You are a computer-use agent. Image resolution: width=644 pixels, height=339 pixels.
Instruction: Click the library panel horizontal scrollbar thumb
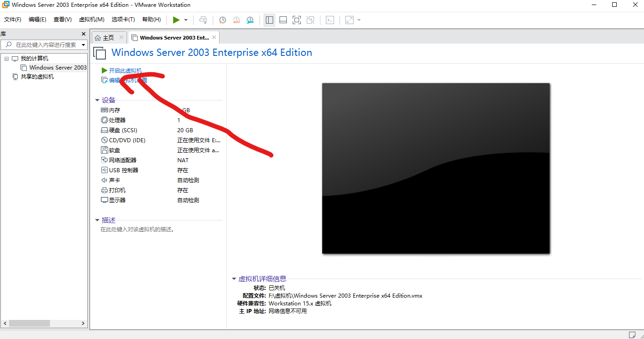29,323
